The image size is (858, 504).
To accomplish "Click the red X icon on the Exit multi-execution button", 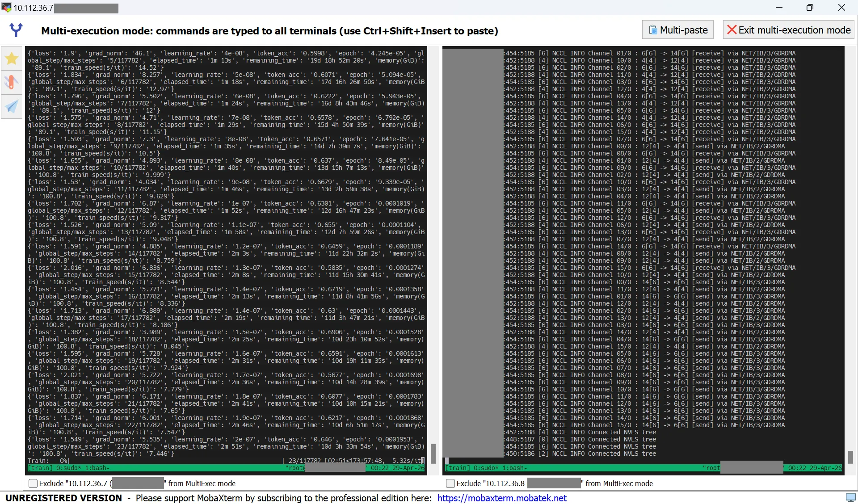I will [732, 30].
